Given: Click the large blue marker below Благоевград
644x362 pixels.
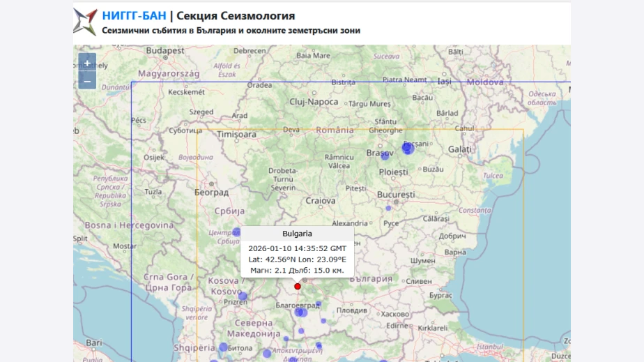Looking at the screenshot, I should tap(300, 312).
